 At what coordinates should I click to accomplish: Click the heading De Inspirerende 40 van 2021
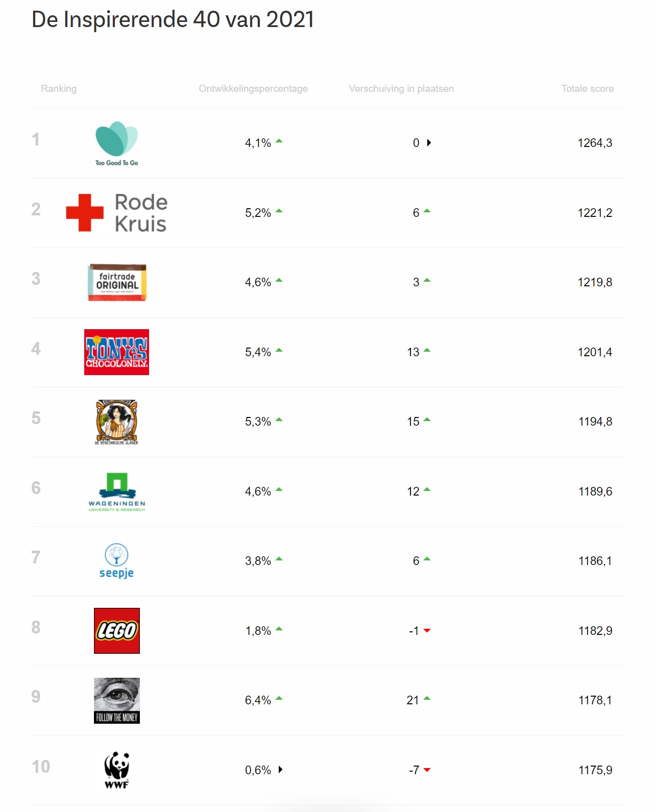click(x=173, y=20)
